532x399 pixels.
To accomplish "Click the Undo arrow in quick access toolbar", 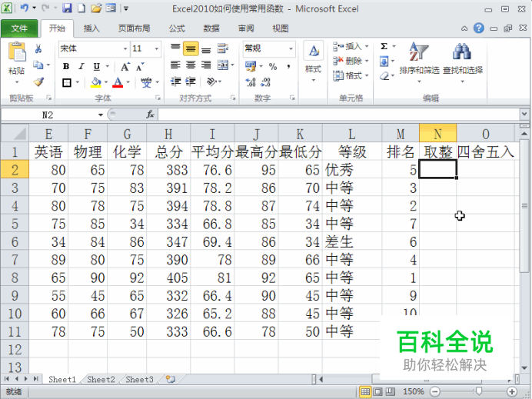I will tap(25, 8).
